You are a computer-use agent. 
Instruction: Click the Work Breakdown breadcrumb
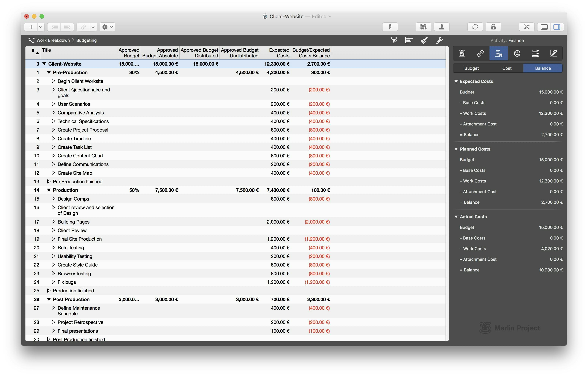tap(53, 40)
